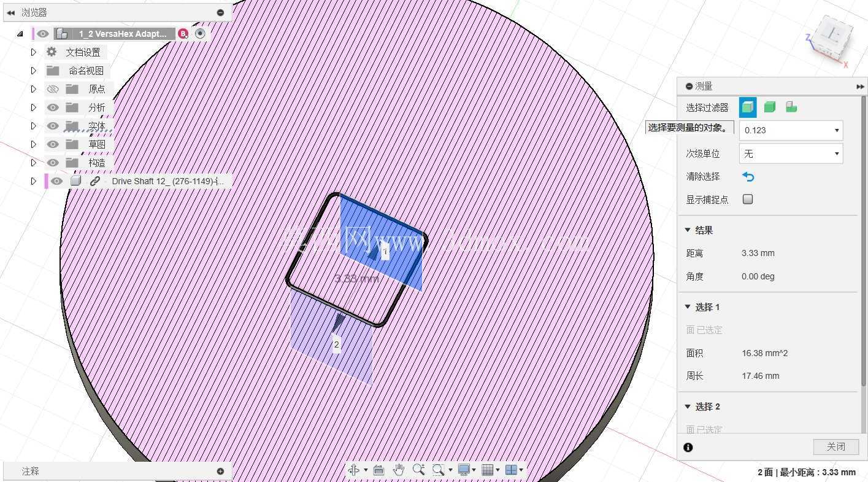Collapse the 1_2 VersaHex Adapter root node
The image size is (868, 482).
tap(20, 34)
